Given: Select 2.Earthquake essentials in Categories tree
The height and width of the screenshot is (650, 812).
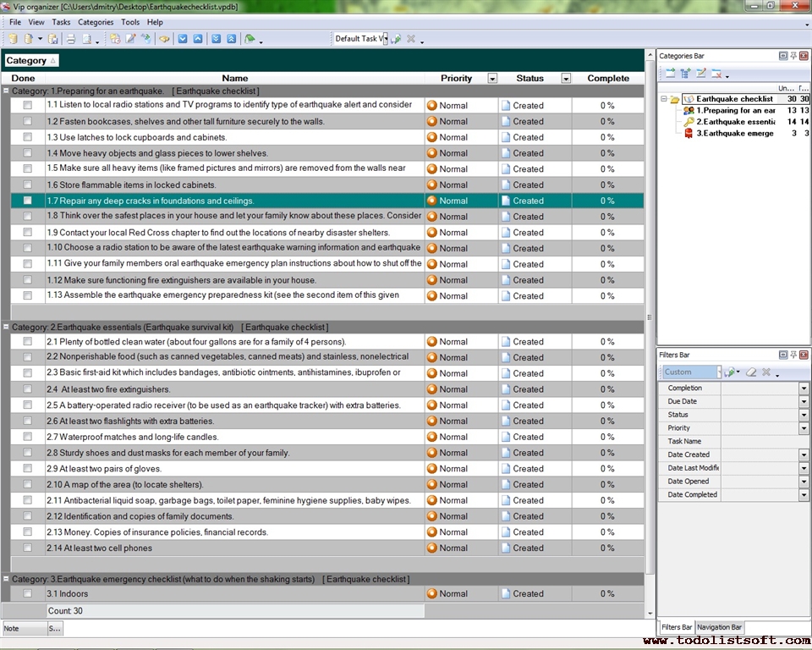Looking at the screenshot, I should click(735, 122).
